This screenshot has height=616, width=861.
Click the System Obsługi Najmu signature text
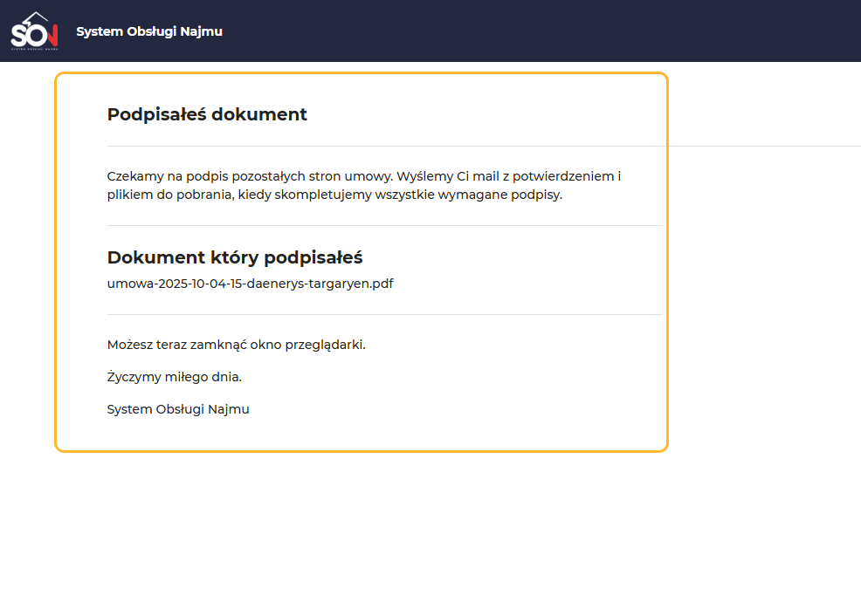point(178,409)
